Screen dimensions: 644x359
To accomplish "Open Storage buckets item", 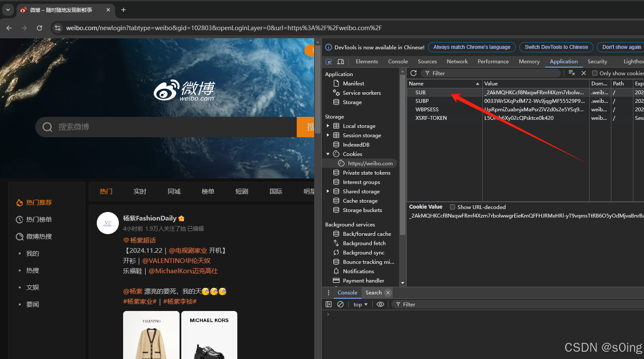I will click(x=362, y=210).
